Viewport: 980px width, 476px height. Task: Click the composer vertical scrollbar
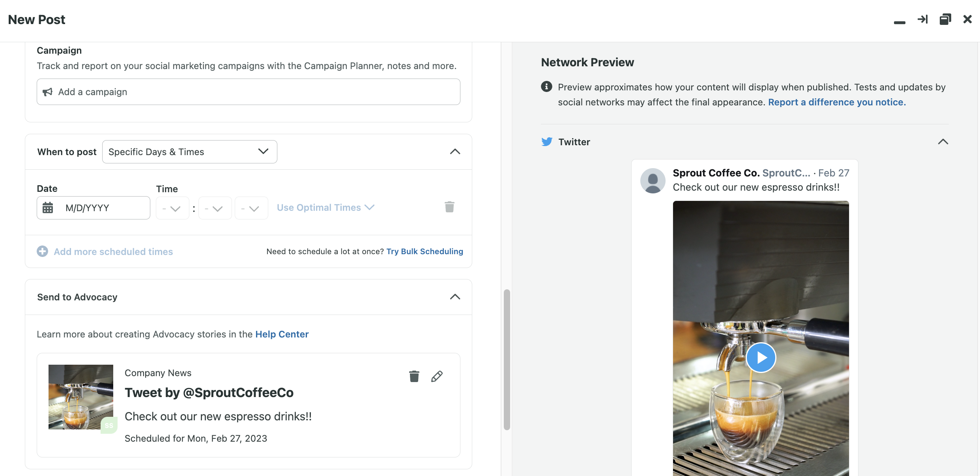507,360
